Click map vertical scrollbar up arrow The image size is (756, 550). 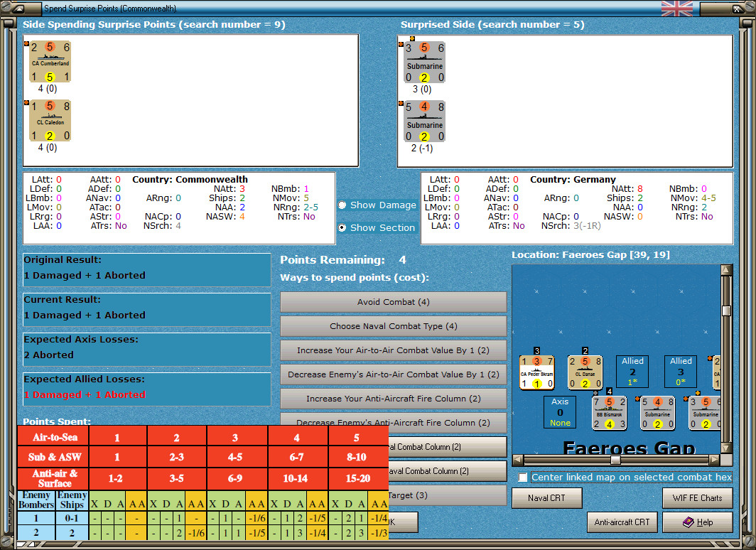tap(727, 270)
